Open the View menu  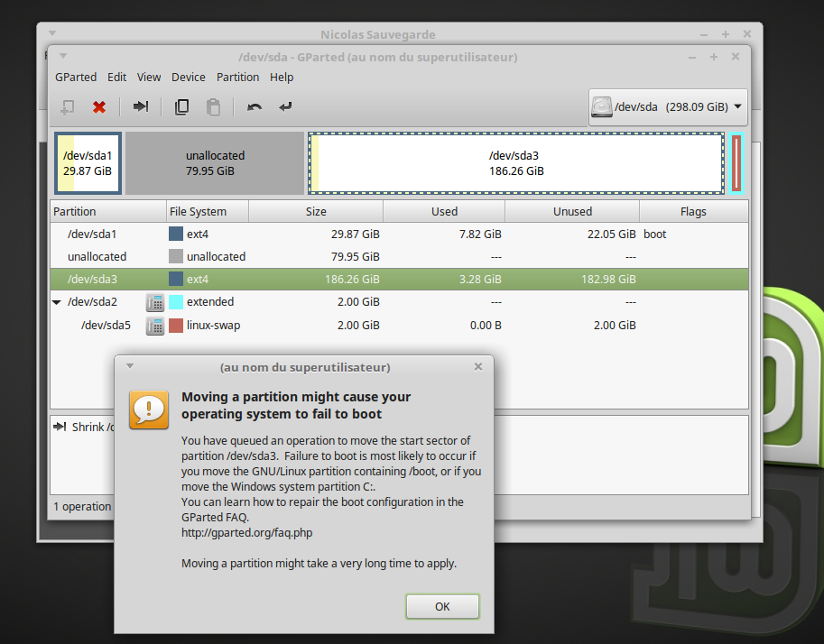click(x=149, y=78)
